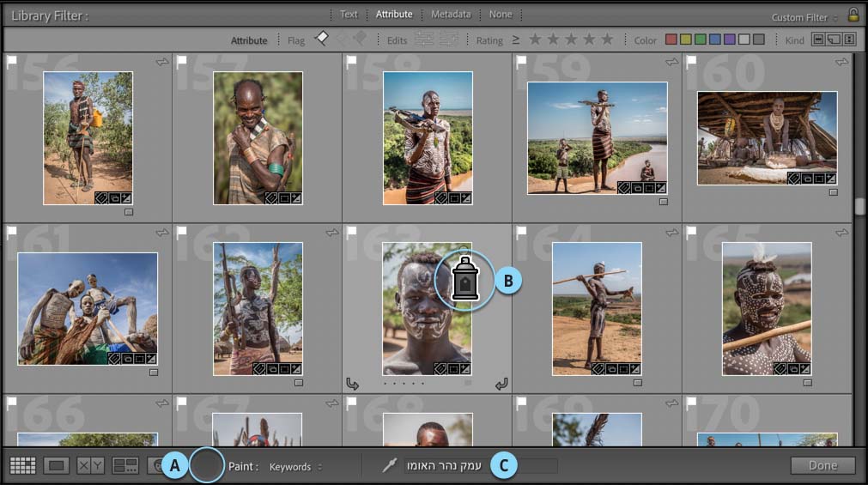Change the rating comparison operator ≥
The height and width of the screenshot is (485, 868).
[515, 39]
